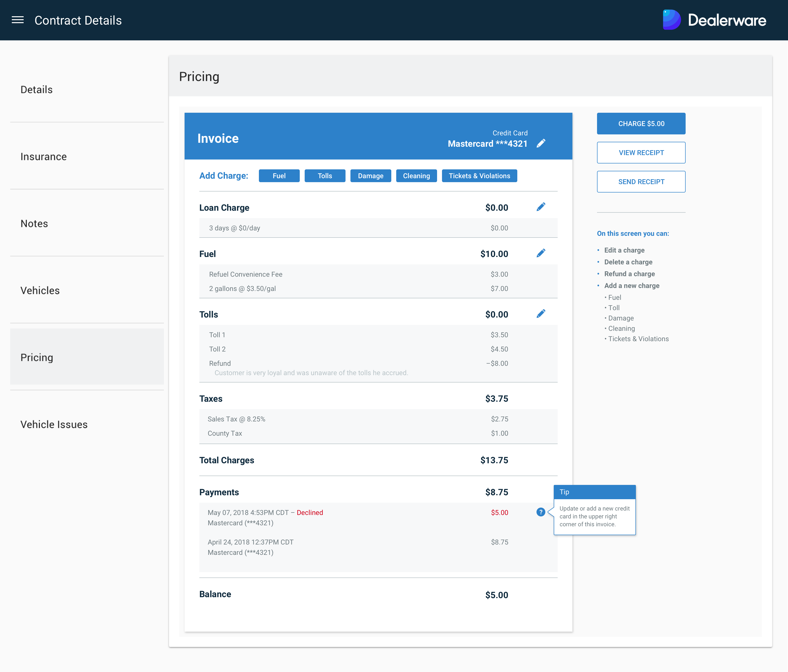
Task: Navigate to Vehicle Issues
Action: point(54,424)
